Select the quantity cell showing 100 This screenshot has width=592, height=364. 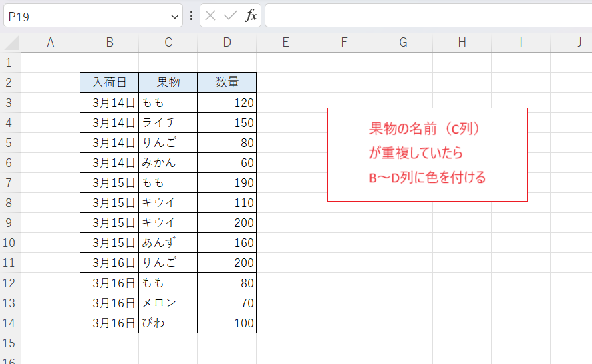[227, 323]
